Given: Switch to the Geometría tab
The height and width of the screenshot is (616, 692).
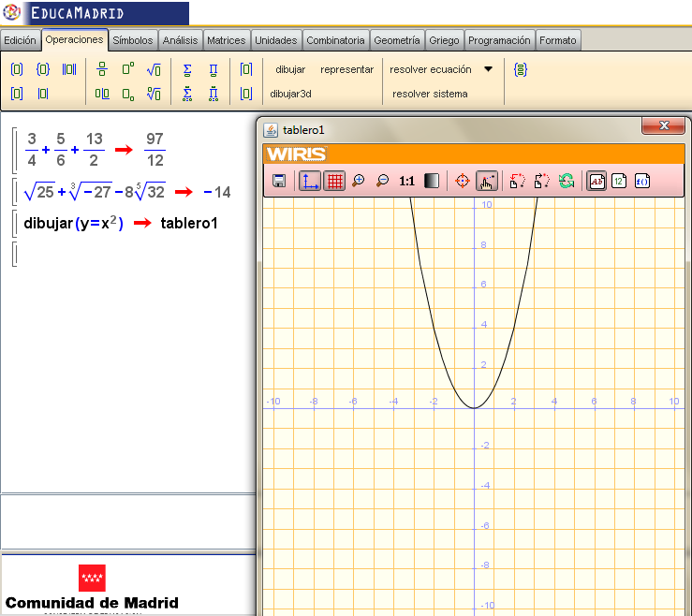Looking at the screenshot, I should click(396, 40).
